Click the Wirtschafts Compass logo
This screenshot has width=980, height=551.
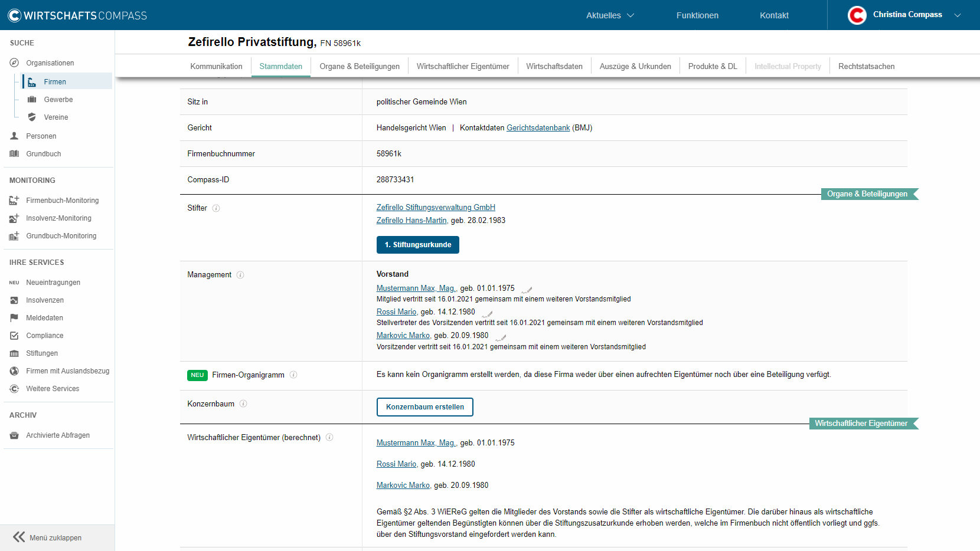coord(77,15)
